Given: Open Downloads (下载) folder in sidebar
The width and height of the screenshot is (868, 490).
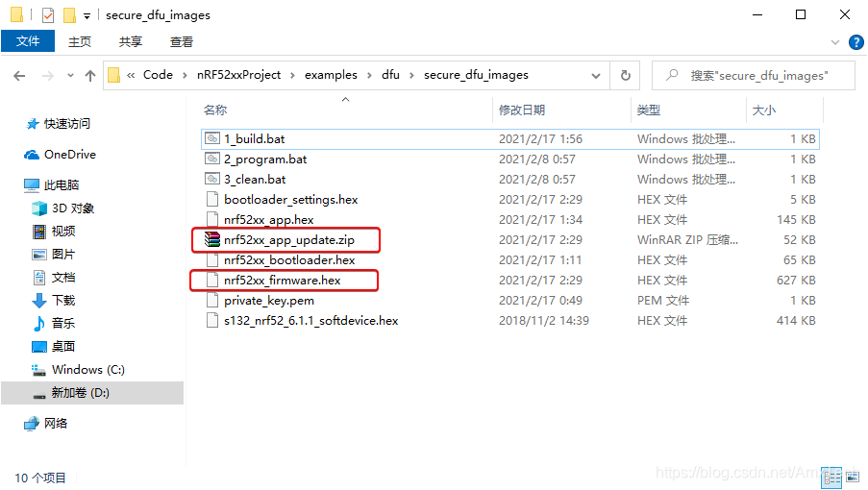Looking at the screenshot, I should [54, 301].
